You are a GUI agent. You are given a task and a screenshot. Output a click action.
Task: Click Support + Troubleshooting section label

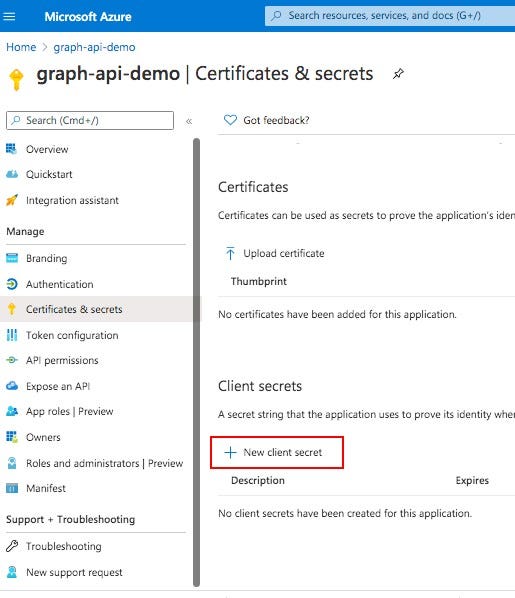[71, 519]
